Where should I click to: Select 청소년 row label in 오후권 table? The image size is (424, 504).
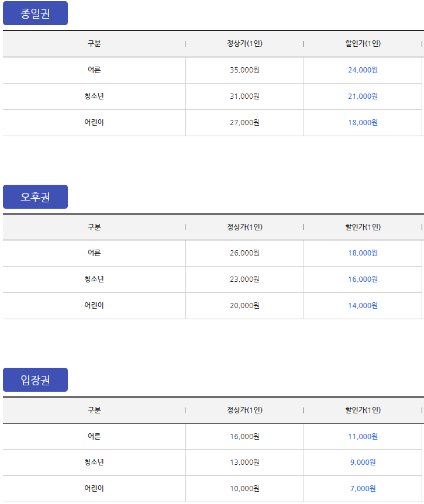pyautogui.click(x=94, y=279)
